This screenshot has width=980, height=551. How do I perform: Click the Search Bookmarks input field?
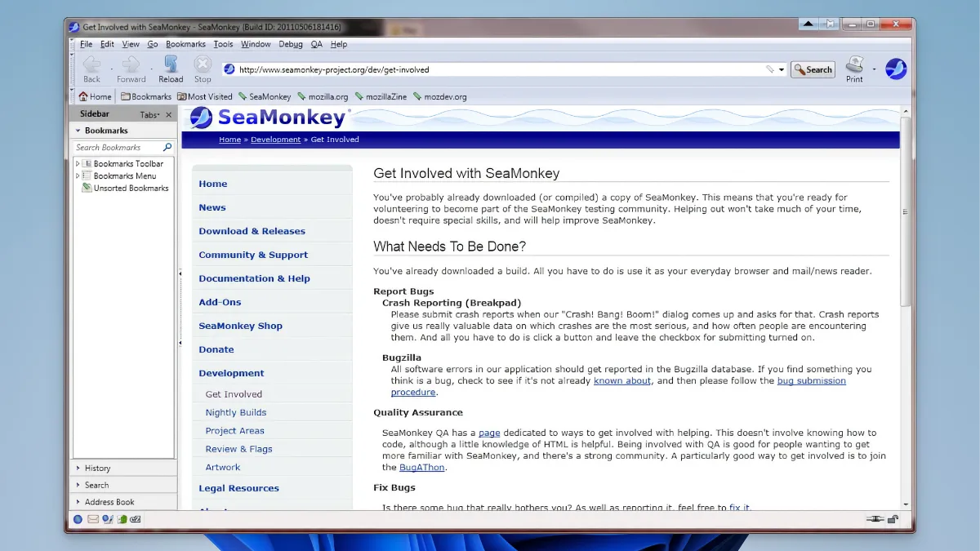[117, 148]
